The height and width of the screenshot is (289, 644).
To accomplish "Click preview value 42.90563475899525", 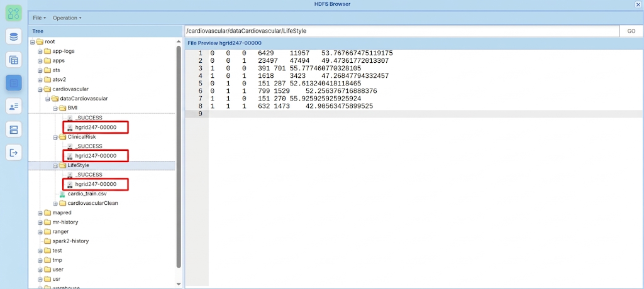I will click(x=339, y=106).
